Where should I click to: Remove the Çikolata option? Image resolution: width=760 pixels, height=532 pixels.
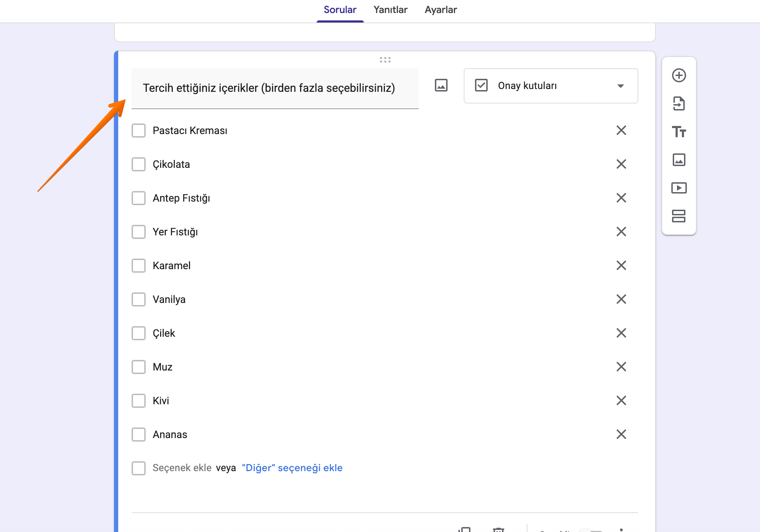pos(621,164)
